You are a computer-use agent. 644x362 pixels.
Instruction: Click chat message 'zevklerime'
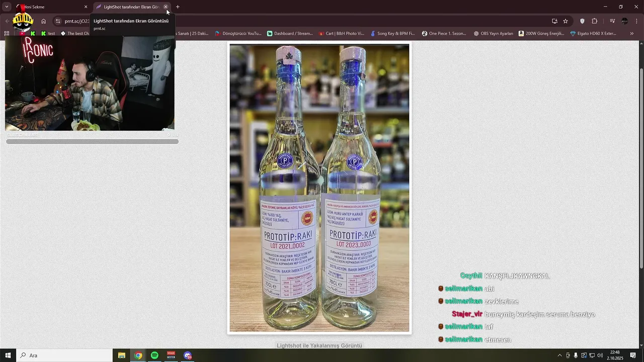502,302
